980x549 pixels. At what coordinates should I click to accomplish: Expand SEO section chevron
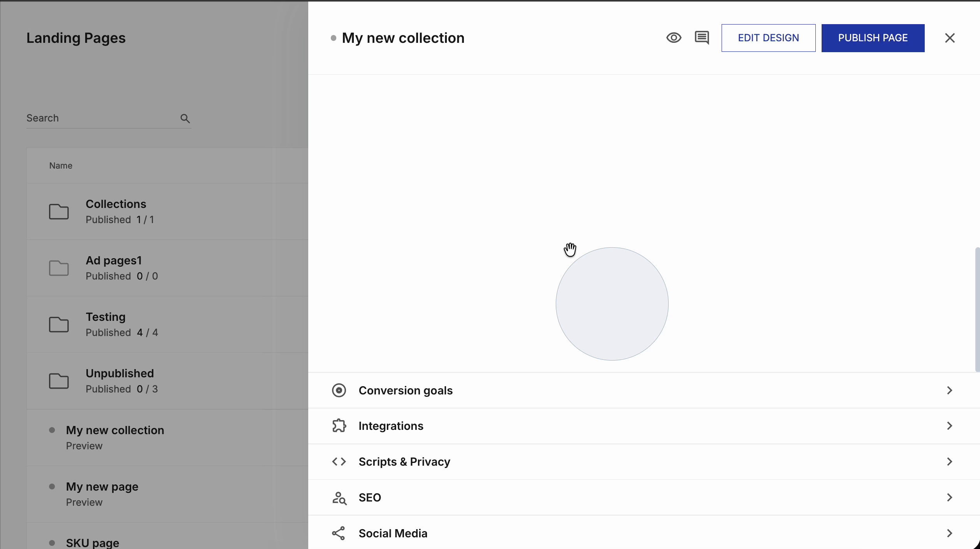[x=949, y=497]
